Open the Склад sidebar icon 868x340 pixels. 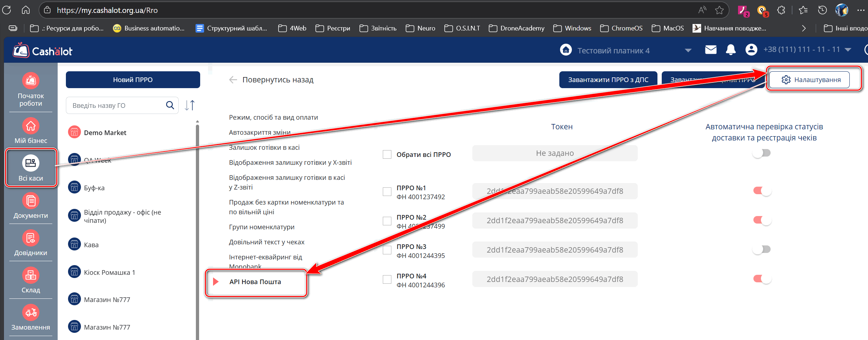31,276
